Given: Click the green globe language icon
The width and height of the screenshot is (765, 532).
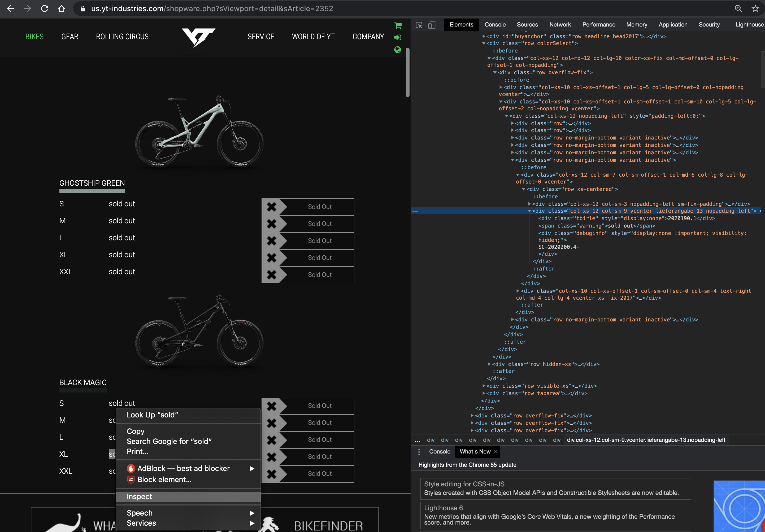Looking at the screenshot, I should [398, 50].
